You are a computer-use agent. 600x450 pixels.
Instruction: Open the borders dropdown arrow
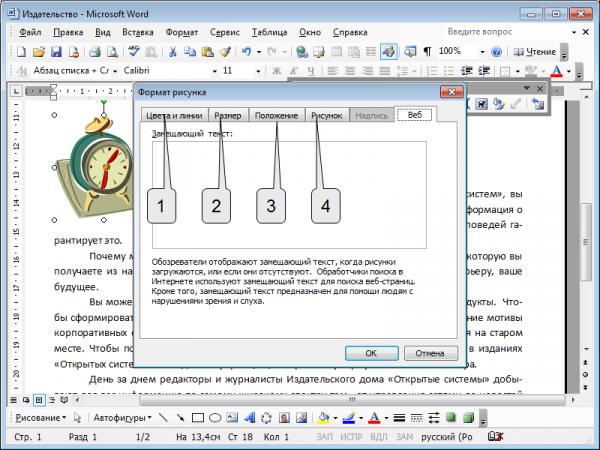tap(517, 71)
